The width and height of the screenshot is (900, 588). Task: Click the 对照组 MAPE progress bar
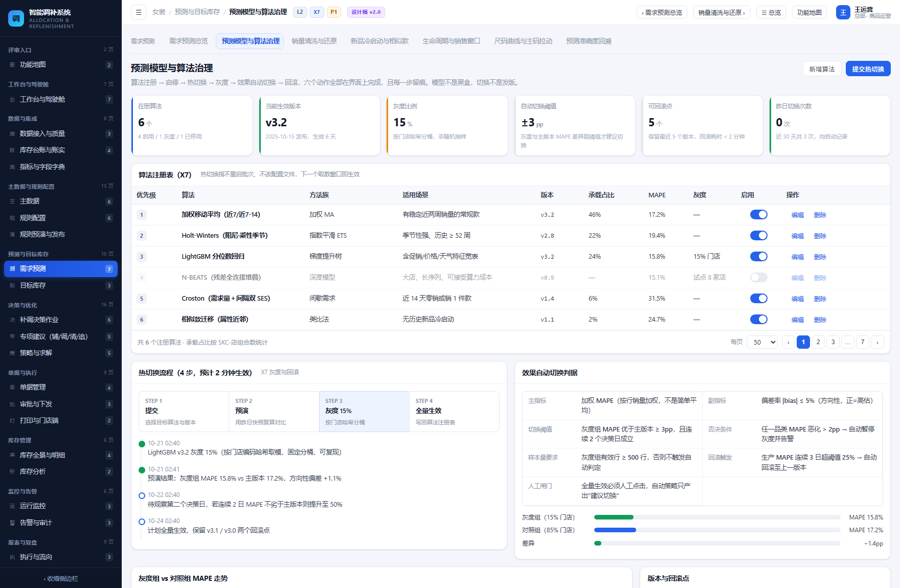click(x=717, y=530)
